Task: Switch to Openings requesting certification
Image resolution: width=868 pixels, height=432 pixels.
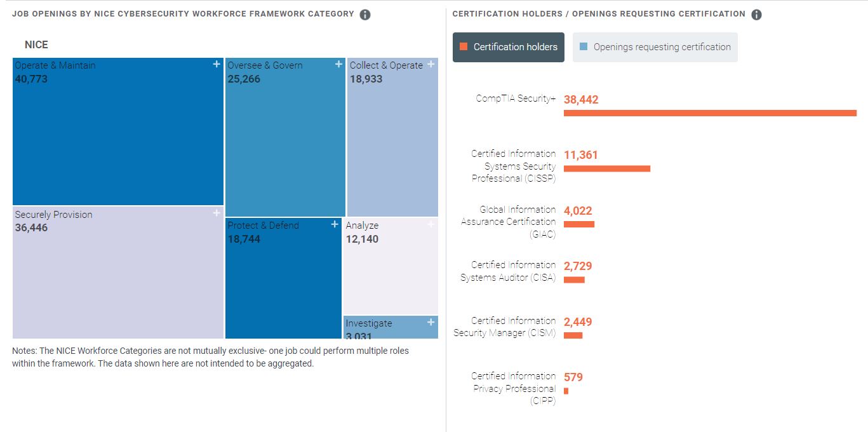Action: click(x=655, y=47)
